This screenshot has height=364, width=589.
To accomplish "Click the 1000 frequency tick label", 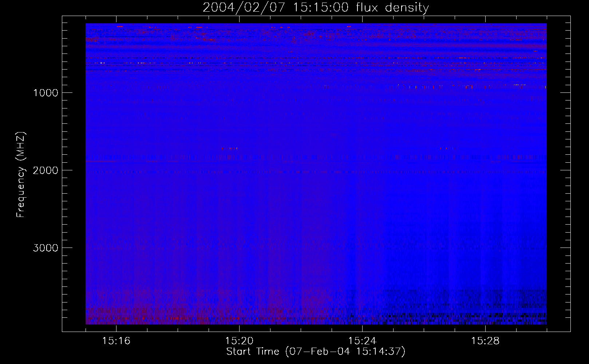I will click(46, 93).
